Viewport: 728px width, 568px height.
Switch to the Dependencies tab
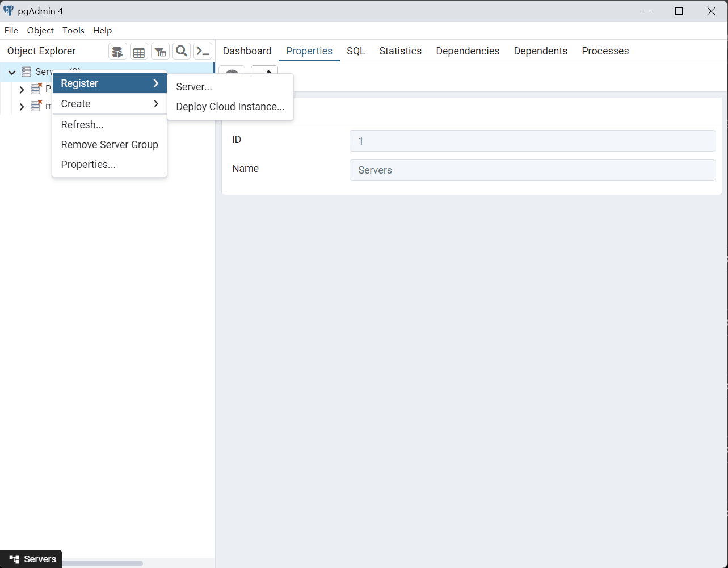(x=468, y=51)
